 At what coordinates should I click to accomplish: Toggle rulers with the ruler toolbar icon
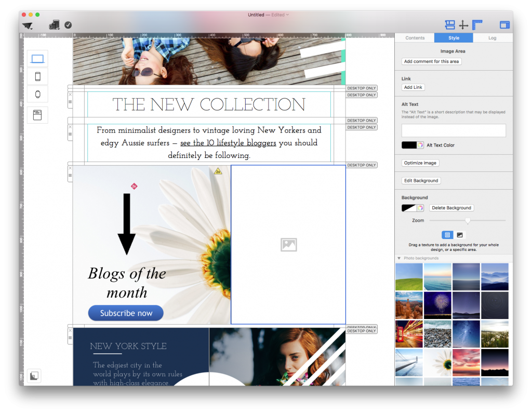[477, 24]
